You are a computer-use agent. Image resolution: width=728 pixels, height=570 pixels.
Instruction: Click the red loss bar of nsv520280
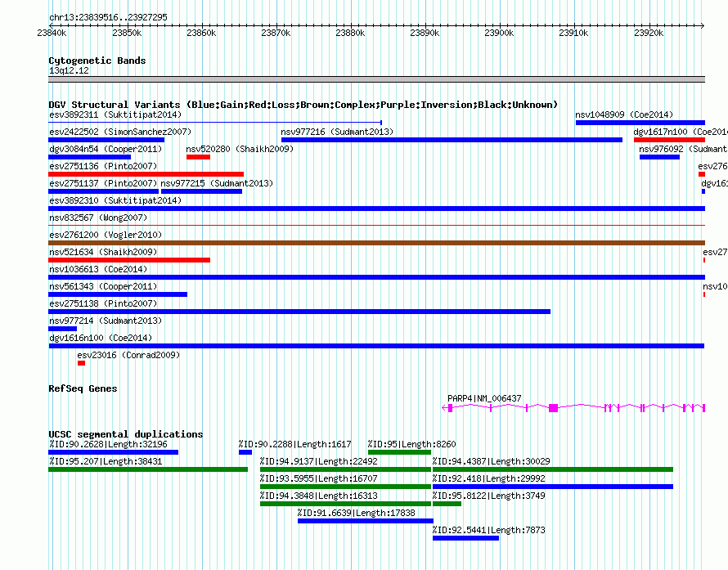[198, 157]
